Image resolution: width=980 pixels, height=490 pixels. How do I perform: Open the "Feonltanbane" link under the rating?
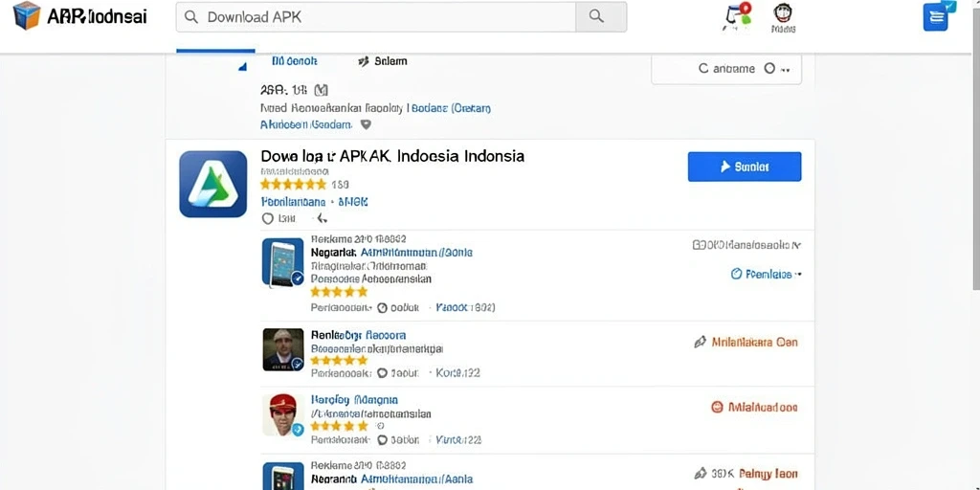point(293,202)
